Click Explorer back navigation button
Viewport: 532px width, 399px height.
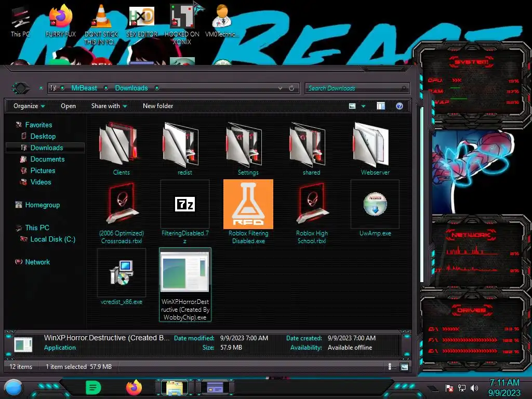pos(21,88)
